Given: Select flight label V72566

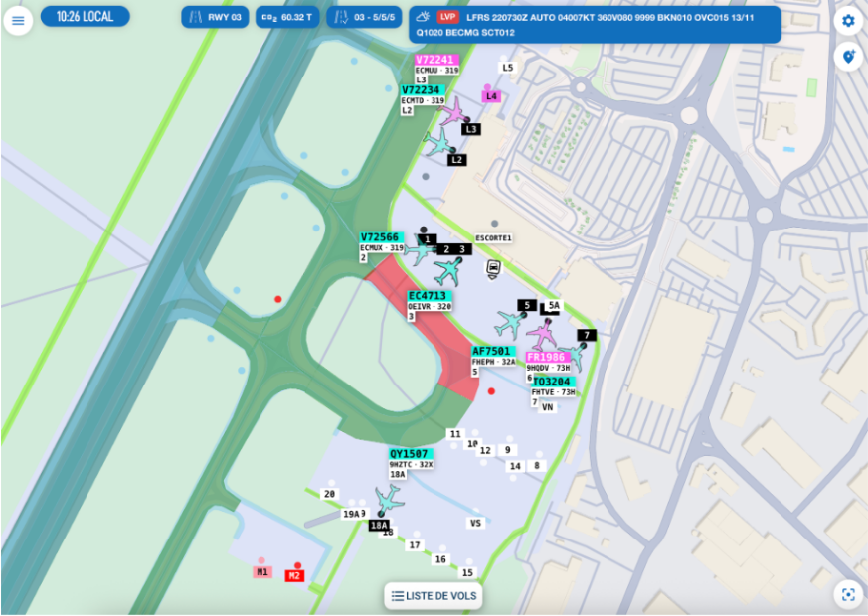Looking at the screenshot, I should (x=380, y=237).
